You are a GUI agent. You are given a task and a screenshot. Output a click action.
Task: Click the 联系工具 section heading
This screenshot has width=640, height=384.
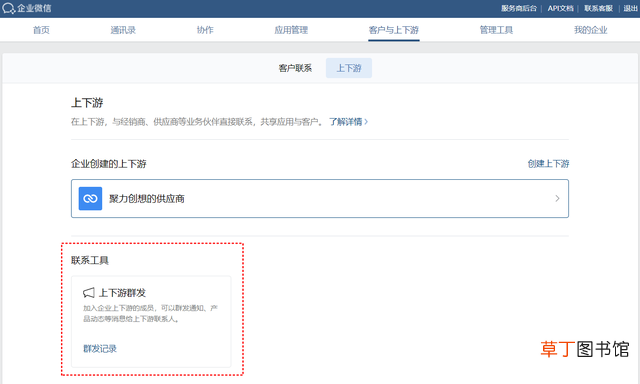(90, 260)
